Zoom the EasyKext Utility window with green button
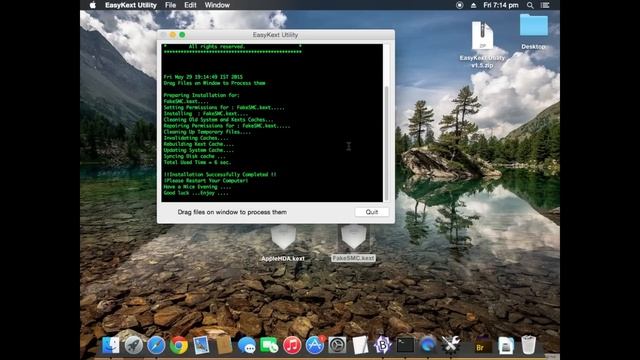Image resolution: width=640 pixels, height=360 pixels. [182, 35]
